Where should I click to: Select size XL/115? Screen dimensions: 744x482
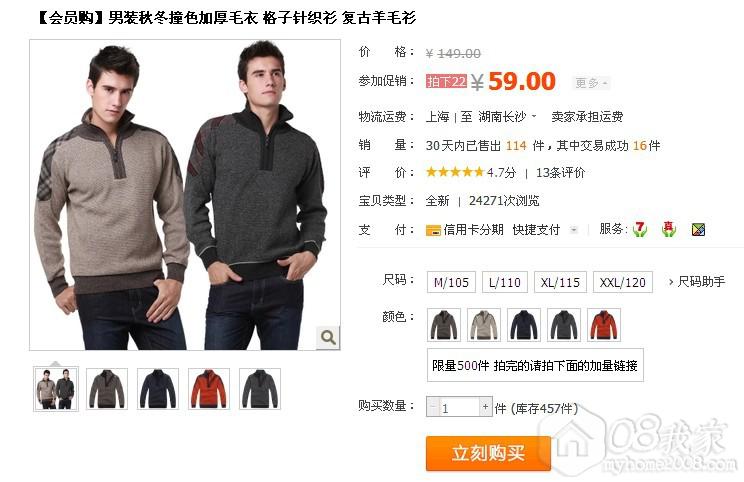click(x=560, y=282)
